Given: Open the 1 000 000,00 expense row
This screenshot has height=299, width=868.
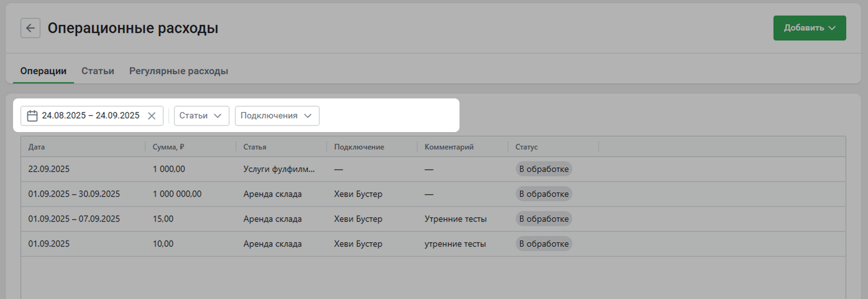Looking at the screenshot, I should (177, 194).
